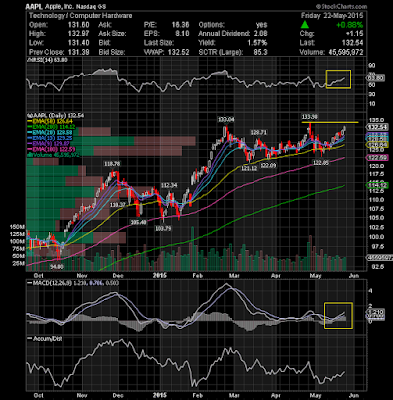Viewport: 393px width, 400px height.
Task: Click the 132.54 last price tag on price axis
Action: (x=377, y=127)
